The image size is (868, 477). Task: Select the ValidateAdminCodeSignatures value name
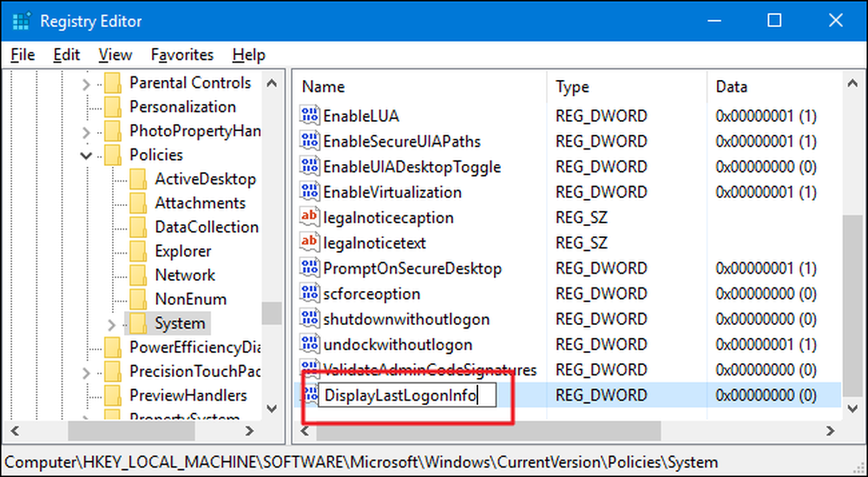[x=430, y=369]
